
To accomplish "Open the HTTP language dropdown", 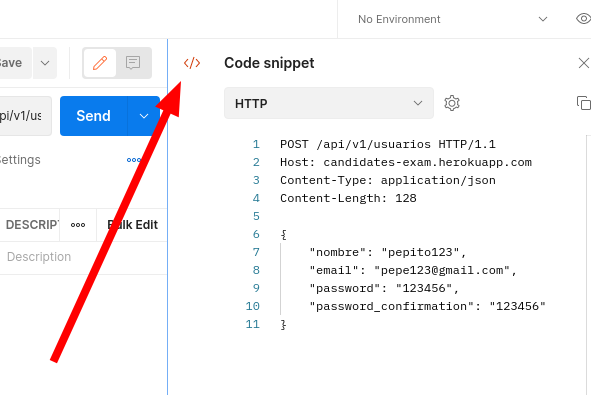I will click(x=329, y=103).
